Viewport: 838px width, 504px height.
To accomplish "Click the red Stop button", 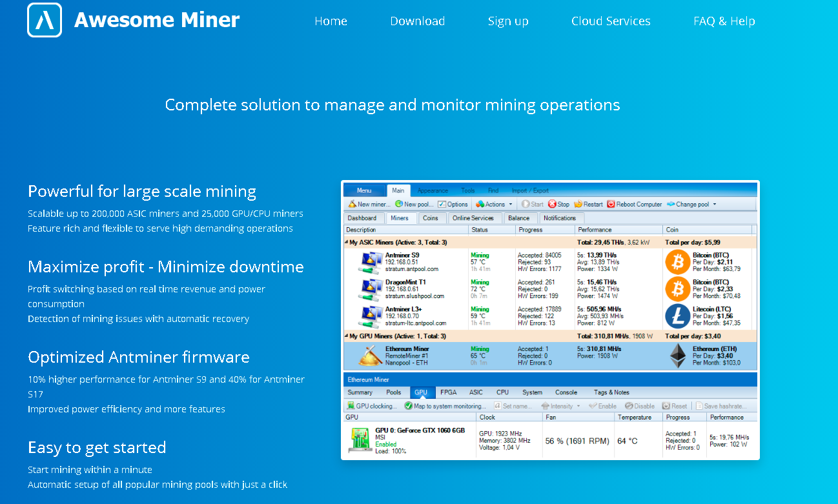I will pos(558,204).
